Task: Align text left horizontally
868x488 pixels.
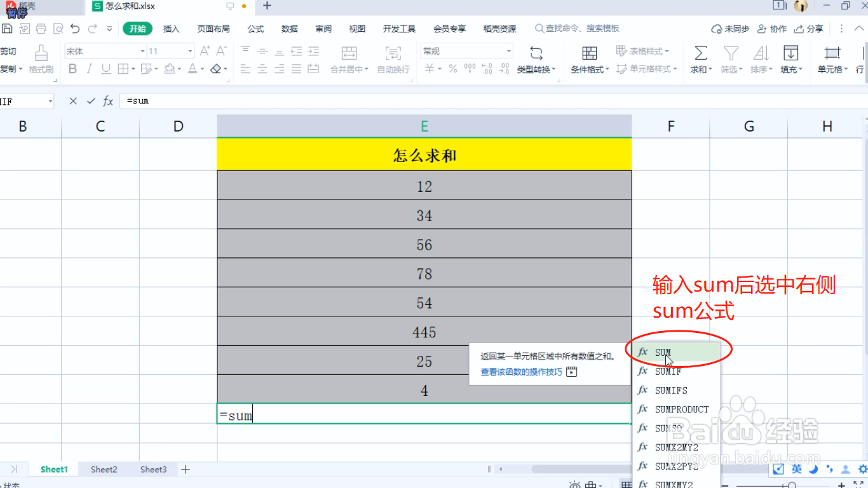Action: pos(245,69)
